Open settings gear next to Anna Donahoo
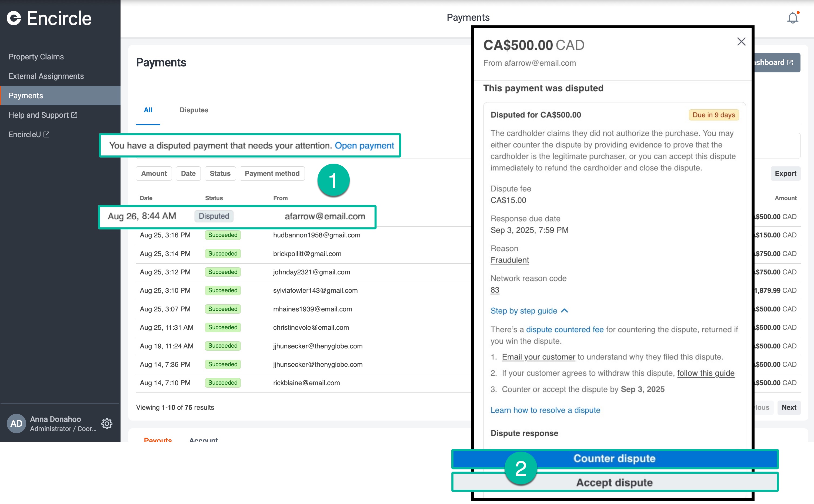The image size is (814, 504). (107, 423)
